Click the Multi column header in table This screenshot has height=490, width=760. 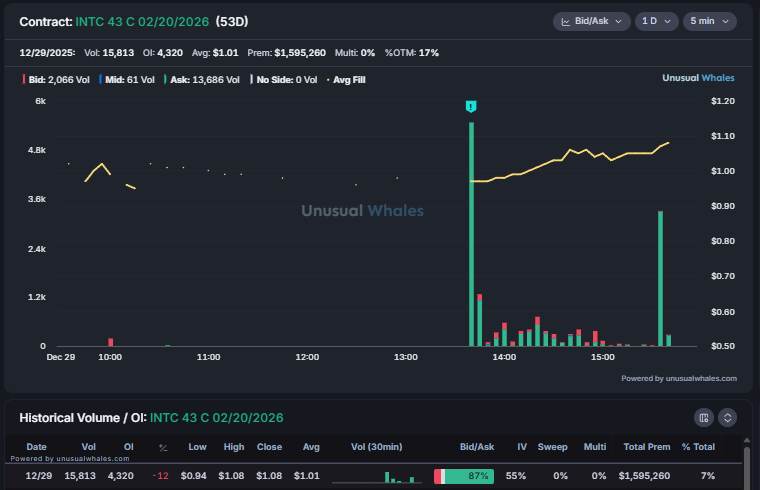[x=595, y=447]
